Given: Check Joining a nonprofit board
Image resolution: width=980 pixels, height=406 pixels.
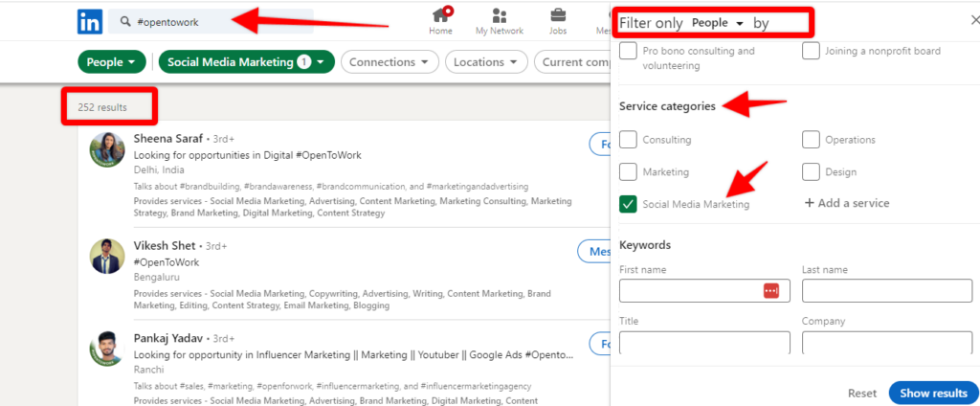Looking at the screenshot, I should click(x=811, y=52).
